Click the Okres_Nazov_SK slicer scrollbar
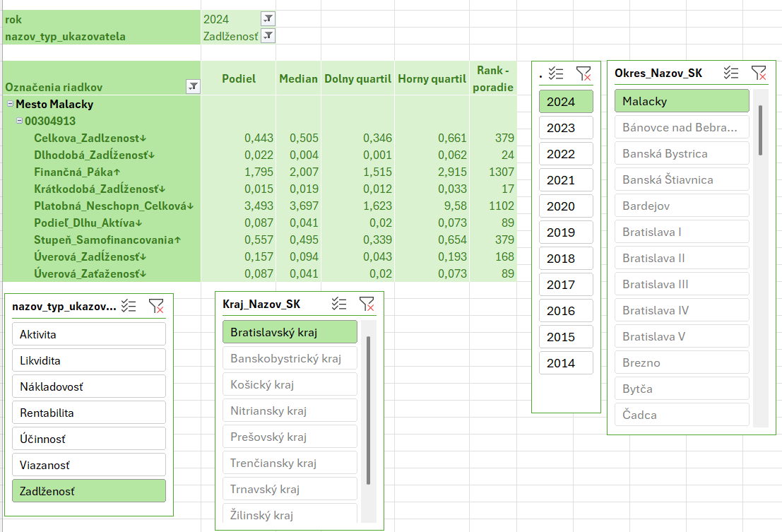This screenshot has height=532, width=782. pos(760,130)
